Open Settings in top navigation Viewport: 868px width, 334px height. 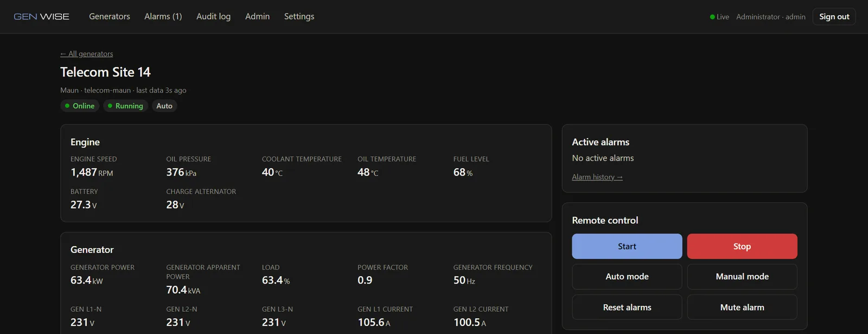coord(299,16)
